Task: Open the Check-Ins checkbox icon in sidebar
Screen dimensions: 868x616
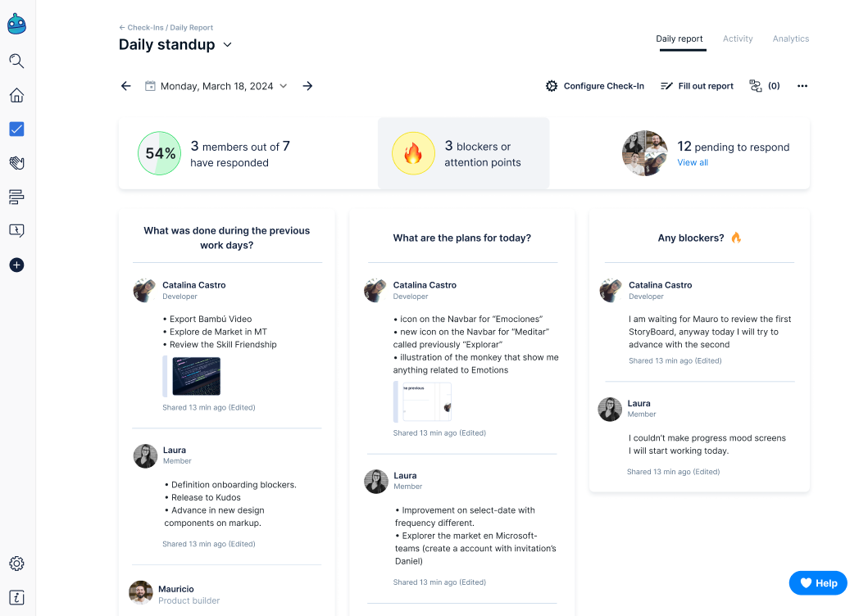Action: (16, 129)
